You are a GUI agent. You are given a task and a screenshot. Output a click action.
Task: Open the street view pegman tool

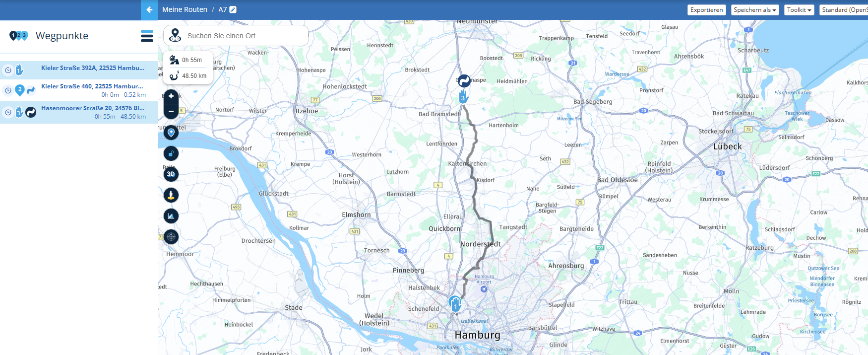tap(171, 195)
